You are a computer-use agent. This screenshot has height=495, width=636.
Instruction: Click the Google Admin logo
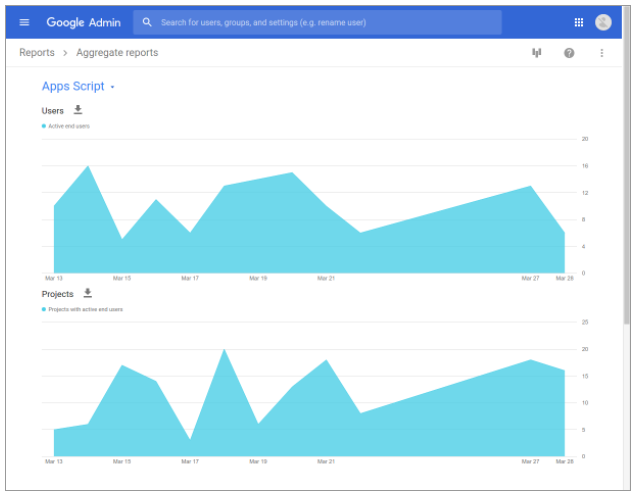pyautogui.click(x=84, y=22)
